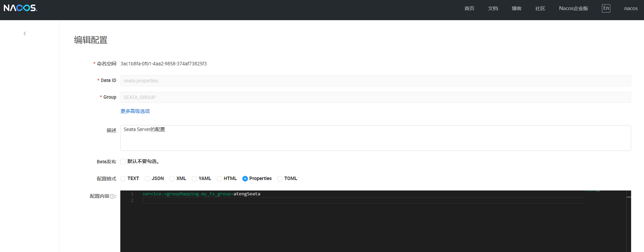
Task: Open the 文档 menu item
Action: point(493,8)
